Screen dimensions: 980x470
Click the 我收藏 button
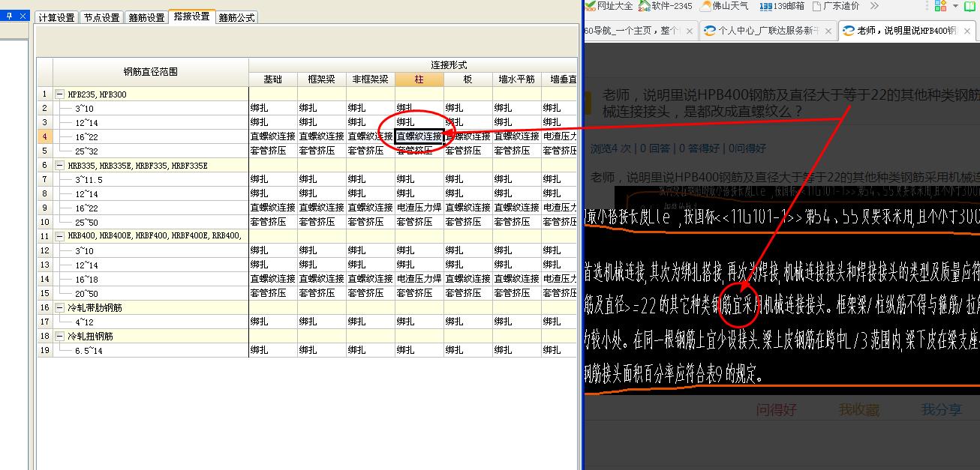[858, 409]
